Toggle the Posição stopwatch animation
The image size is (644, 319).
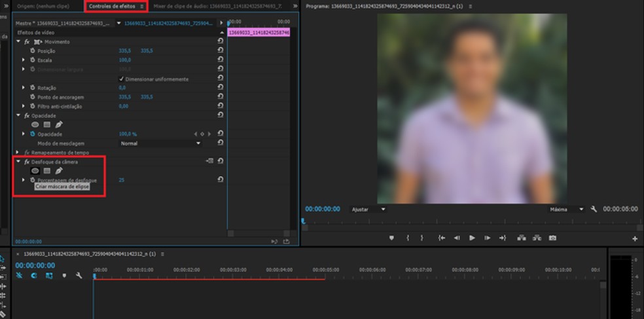pyautogui.click(x=32, y=50)
